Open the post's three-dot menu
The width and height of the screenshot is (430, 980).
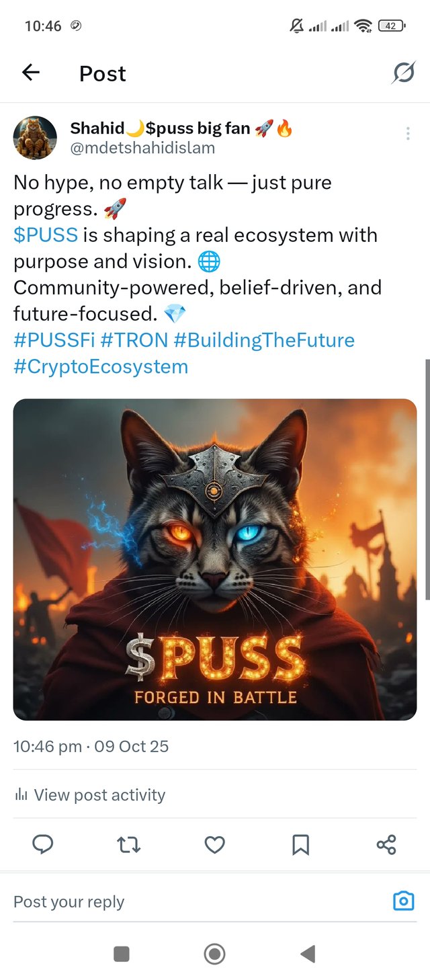408,134
